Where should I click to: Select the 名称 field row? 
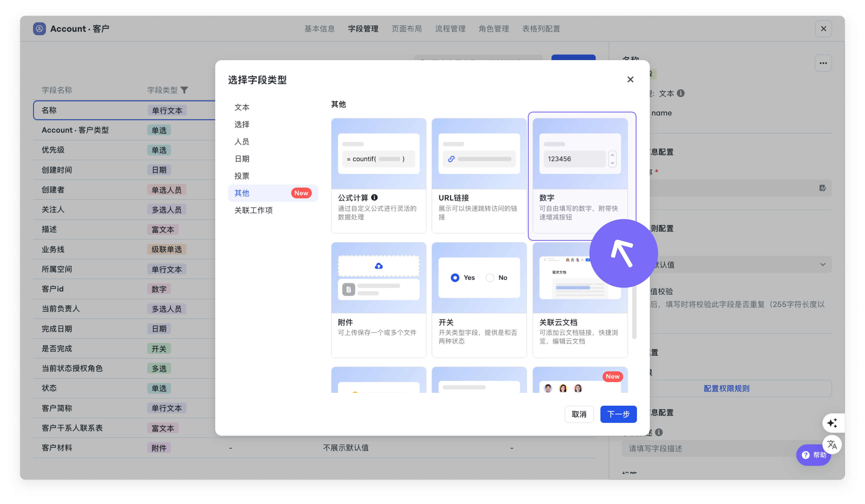click(x=124, y=110)
